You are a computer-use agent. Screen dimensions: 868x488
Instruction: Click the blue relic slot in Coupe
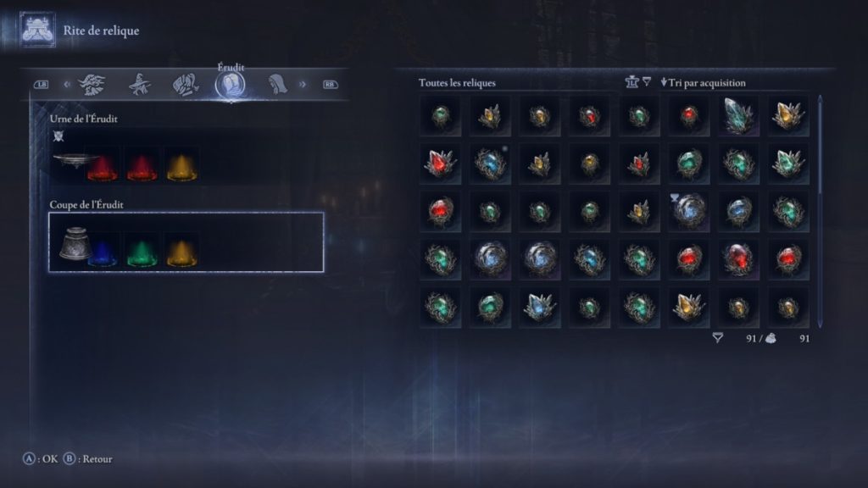tap(103, 253)
